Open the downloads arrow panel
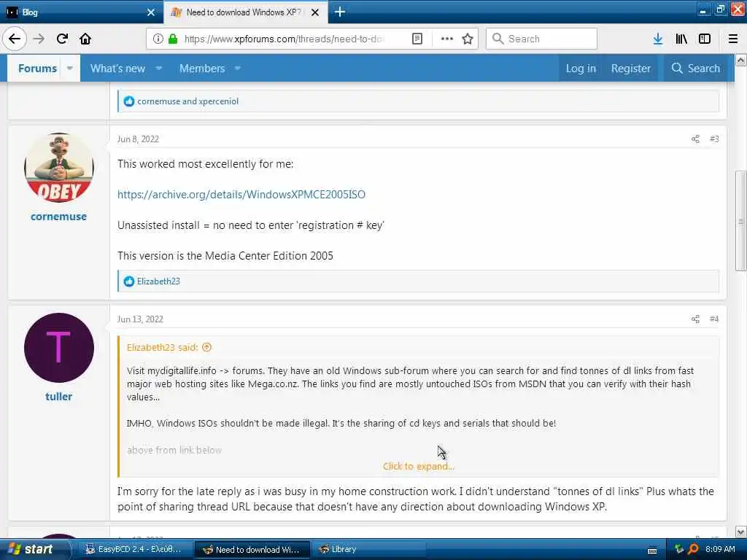The image size is (747, 560). [x=658, y=39]
